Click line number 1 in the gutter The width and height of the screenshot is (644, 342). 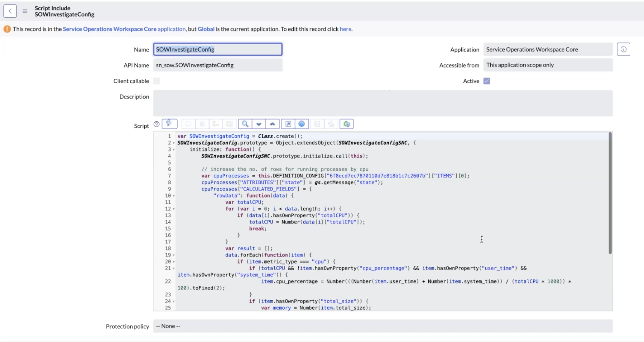pyautogui.click(x=169, y=136)
